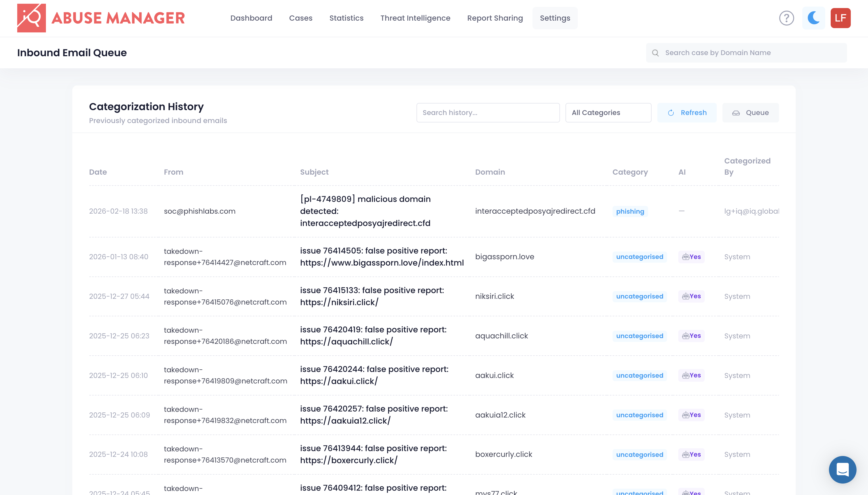This screenshot has height=495, width=868.
Task: Focus the Search case by Domain Name field
Action: point(746,53)
